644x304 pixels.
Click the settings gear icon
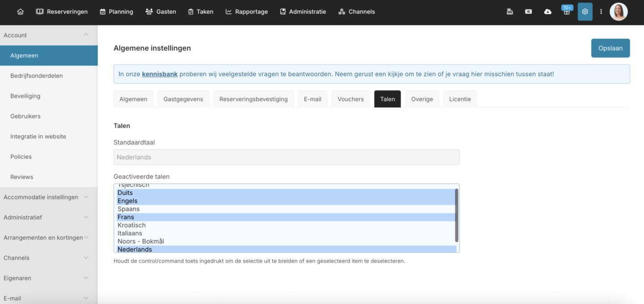585,12
